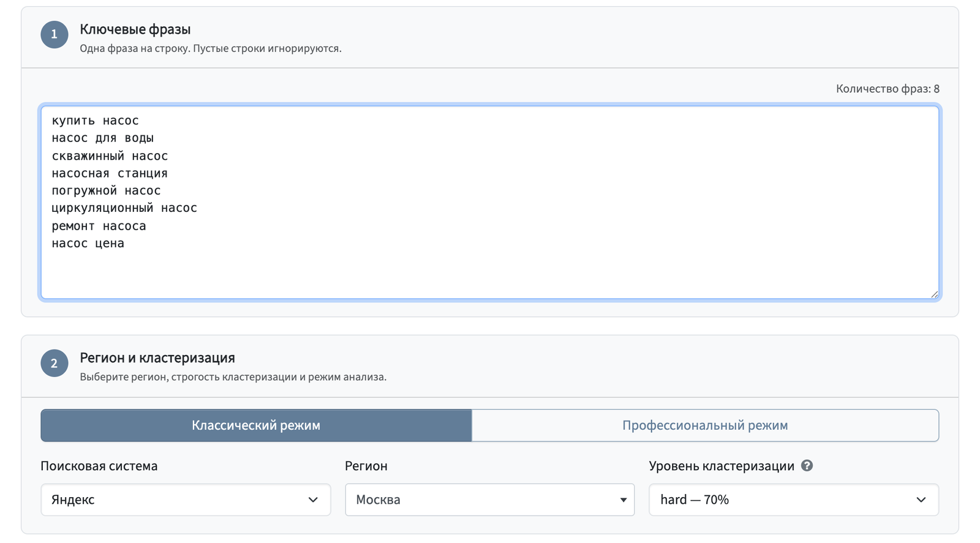Viewport: 980px width, 543px height.
Task: Click empty area below phrases in textarea
Action: 489,274
